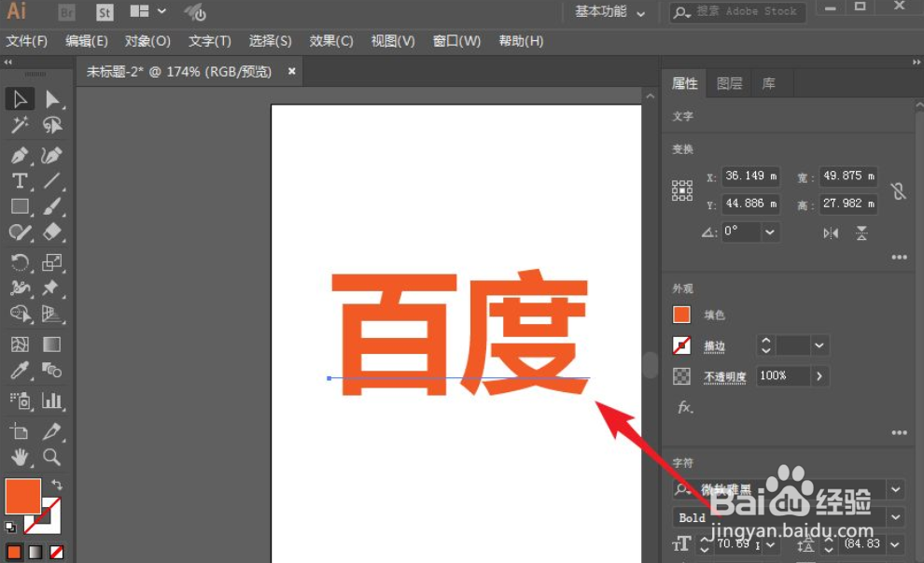Select the Slice tool
This screenshot has height=563, width=924.
[x=52, y=431]
